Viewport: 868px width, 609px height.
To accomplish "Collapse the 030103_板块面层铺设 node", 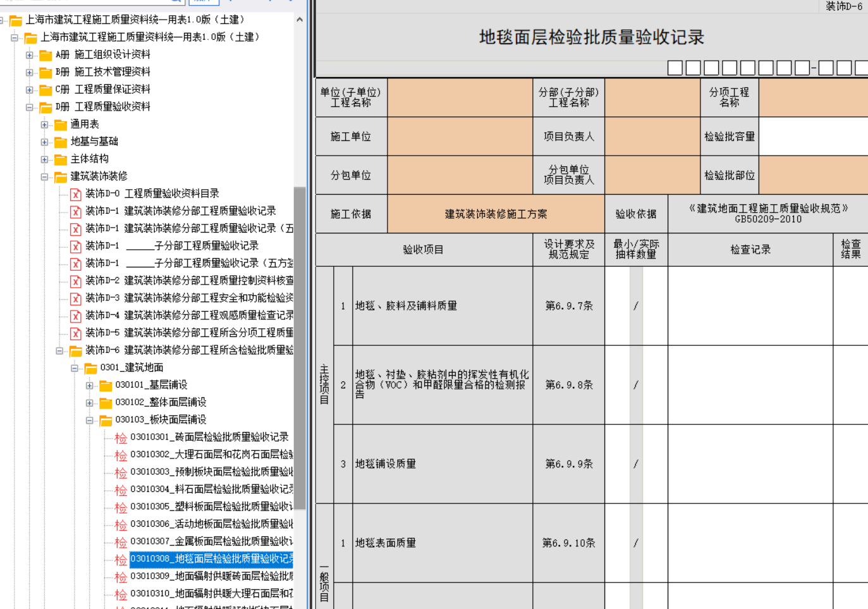I will 90,421.
